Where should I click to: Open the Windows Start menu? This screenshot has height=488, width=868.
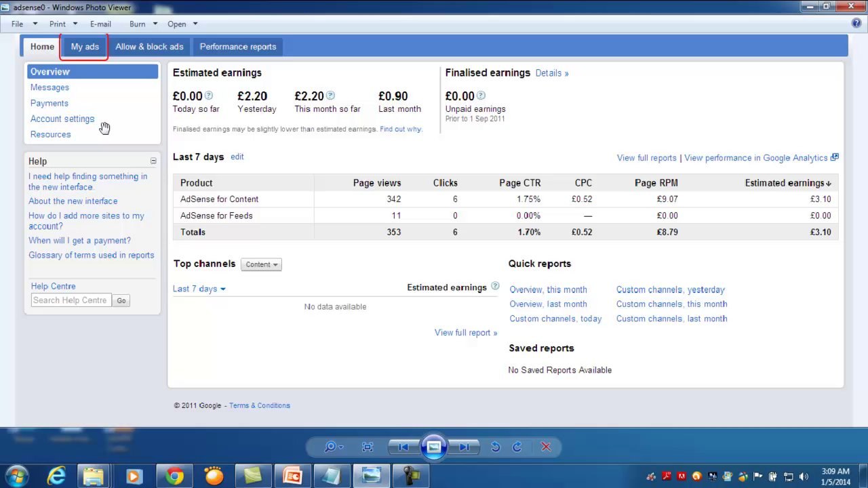(x=16, y=476)
